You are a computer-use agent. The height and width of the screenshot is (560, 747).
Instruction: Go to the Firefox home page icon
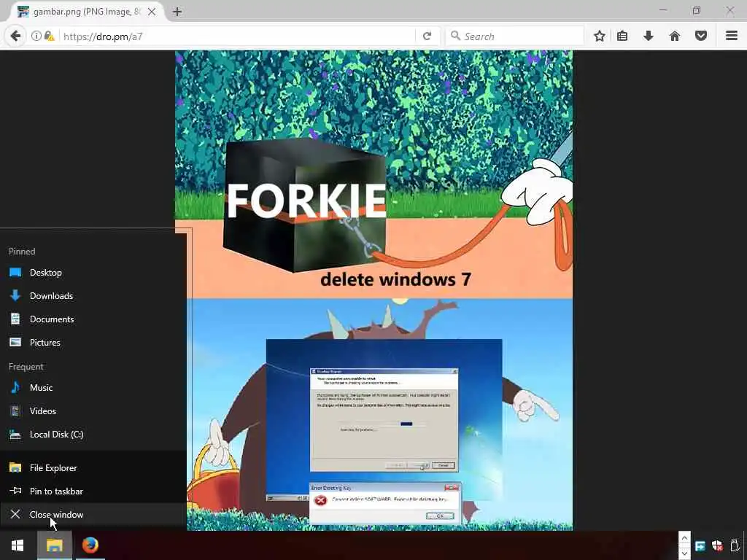(x=675, y=36)
